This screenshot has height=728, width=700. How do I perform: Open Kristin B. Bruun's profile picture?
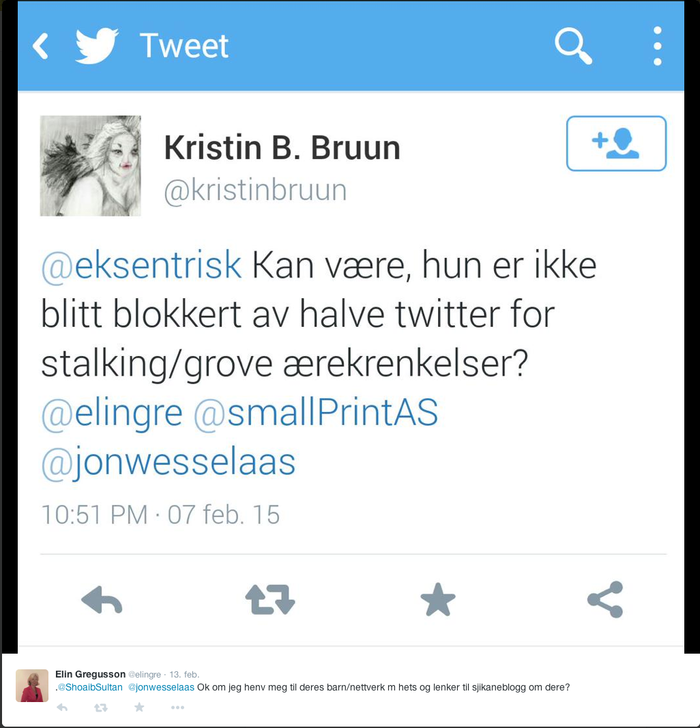pyautogui.click(x=91, y=166)
